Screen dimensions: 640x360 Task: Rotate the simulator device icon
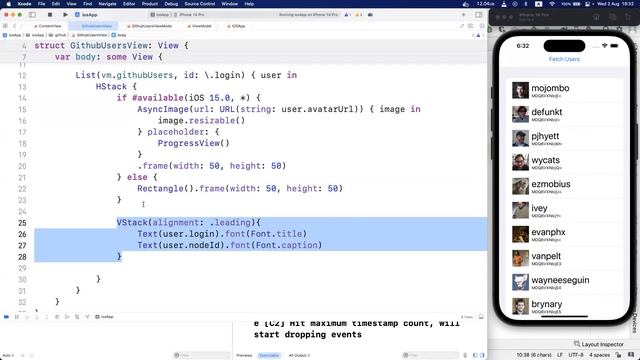[628, 17]
